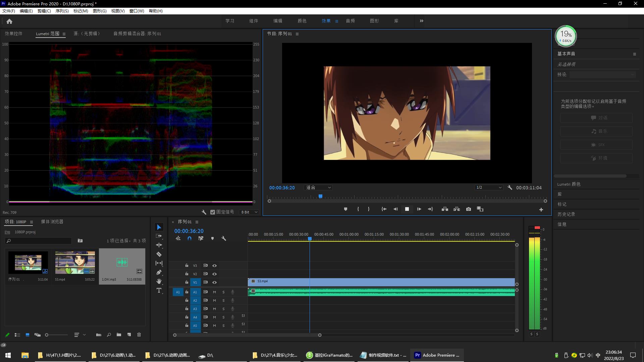Screen dimensions: 644x362
Task: Mute audio track A1
Action: tap(214, 292)
